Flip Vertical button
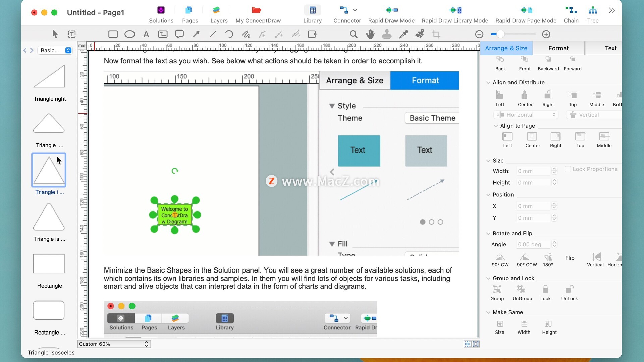Image resolution: width=644 pixels, height=362 pixels. click(595, 260)
